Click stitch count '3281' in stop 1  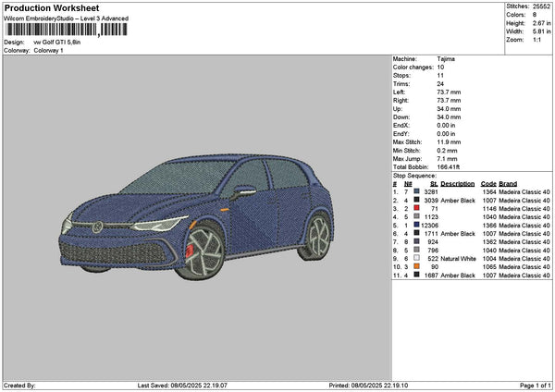431,191
